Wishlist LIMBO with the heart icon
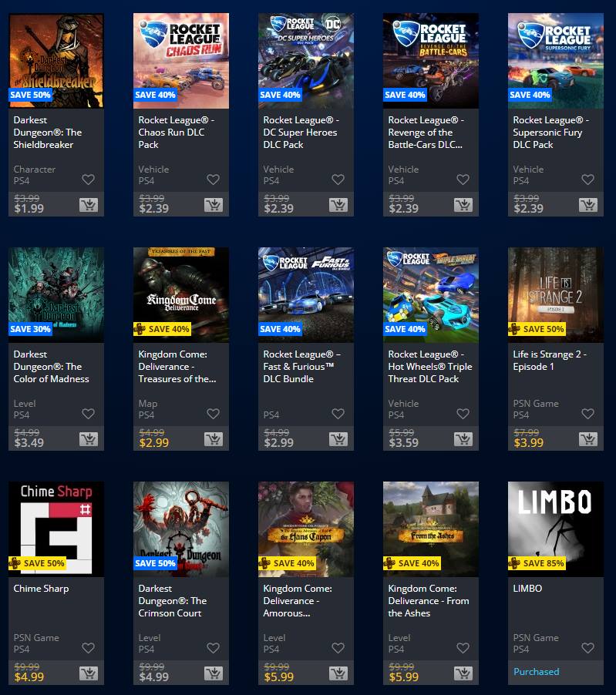The width and height of the screenshot is (616, 695). pos(587,648)
